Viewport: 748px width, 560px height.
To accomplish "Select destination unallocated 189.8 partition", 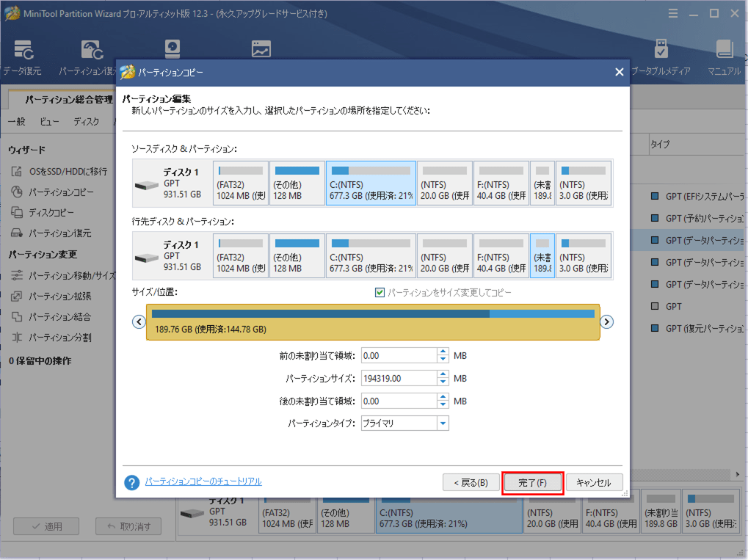I will point(542,255).
